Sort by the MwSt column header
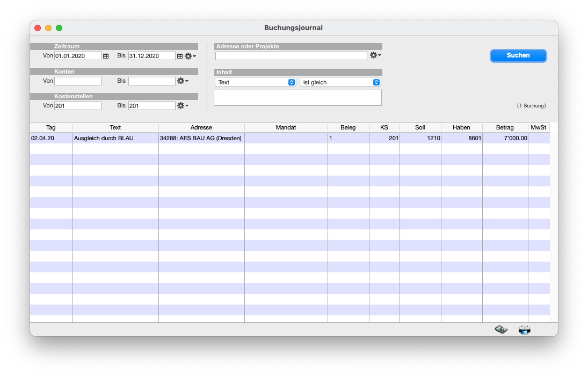The height and width of the screenshot is (376, 588). point(539,128)
